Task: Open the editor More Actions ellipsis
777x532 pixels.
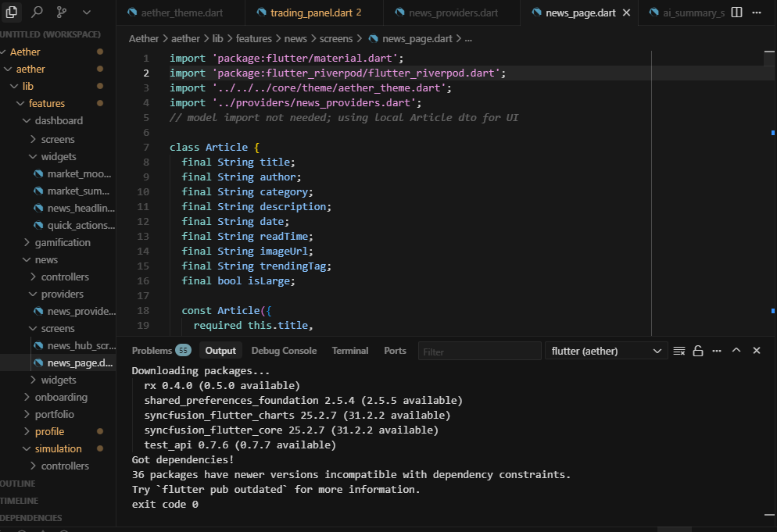Action: (757, 13)
